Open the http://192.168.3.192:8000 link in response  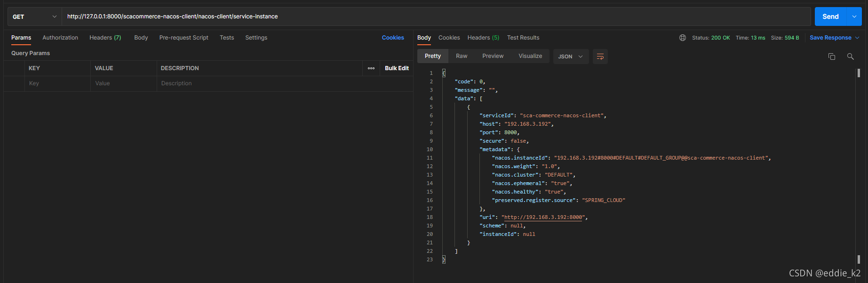point(543,217)
